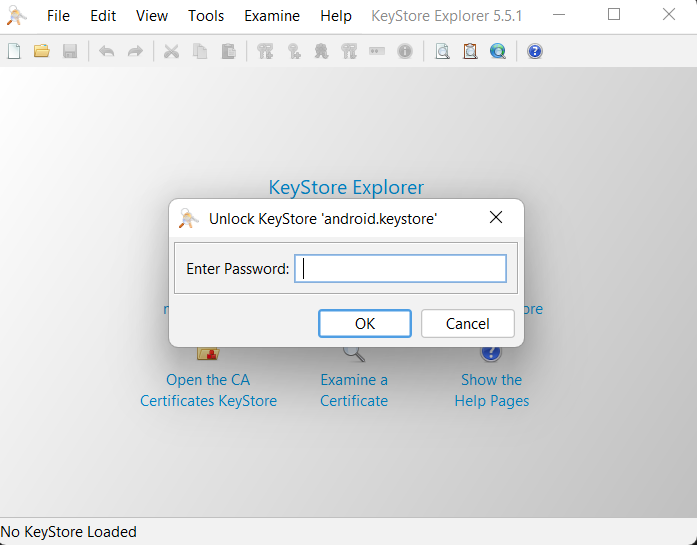Click the 'KeyStore Explorer' heading text

pos(346,187)
